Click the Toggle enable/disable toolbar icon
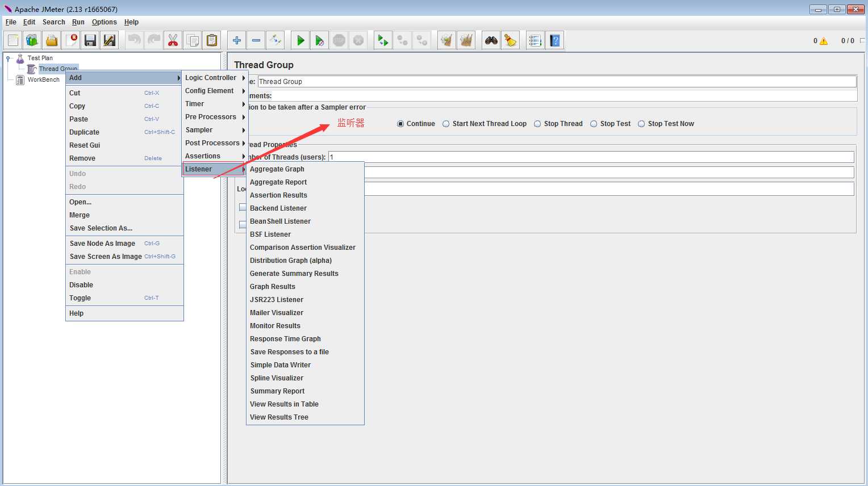Image resolution: width=868 pixels, height=486 pixels. [x=276, y=40]
